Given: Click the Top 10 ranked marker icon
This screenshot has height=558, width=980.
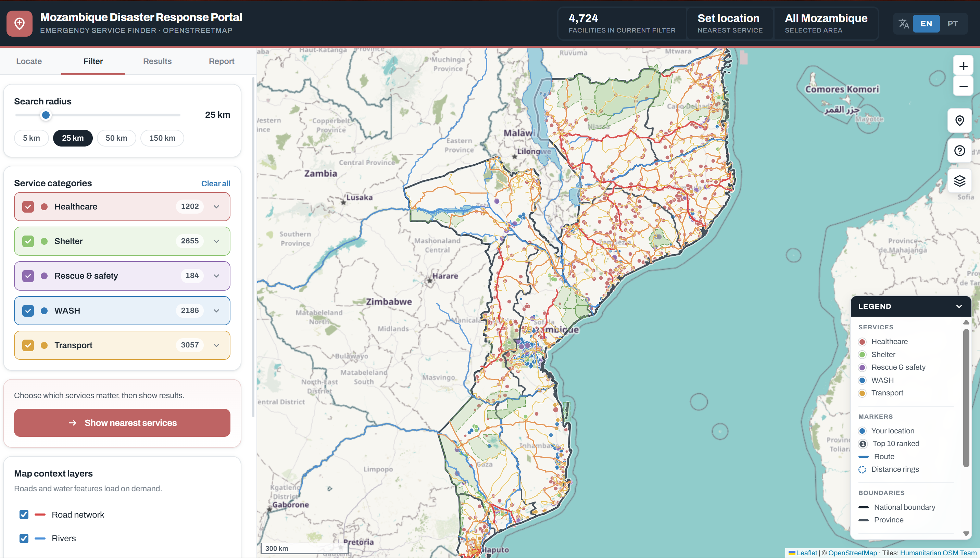Looking at the screenshot, I should [x=863, y=444].
